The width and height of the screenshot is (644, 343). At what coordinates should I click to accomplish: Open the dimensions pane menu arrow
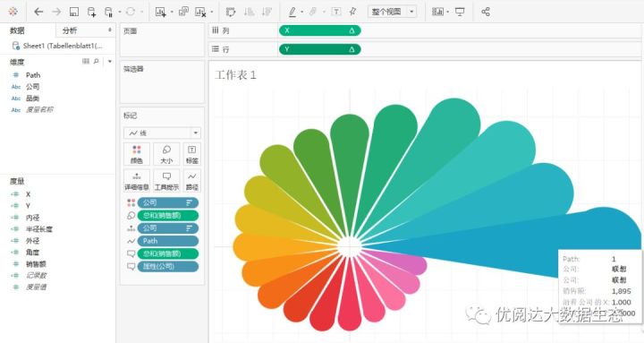click(x=110, y=61)
